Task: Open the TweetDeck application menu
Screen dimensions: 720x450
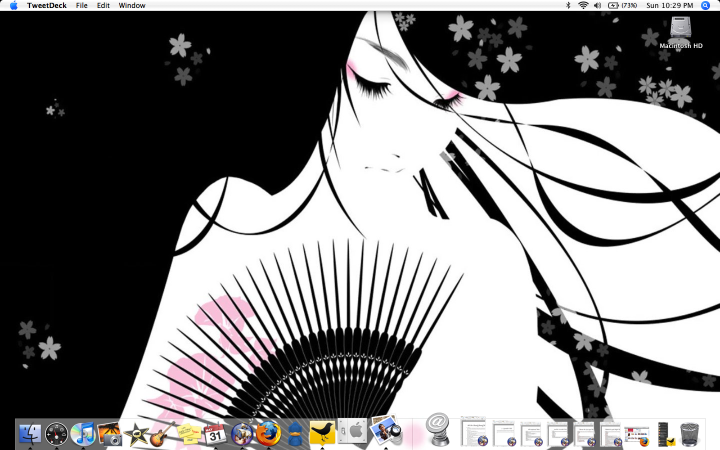Action: [x=47, y=6]
